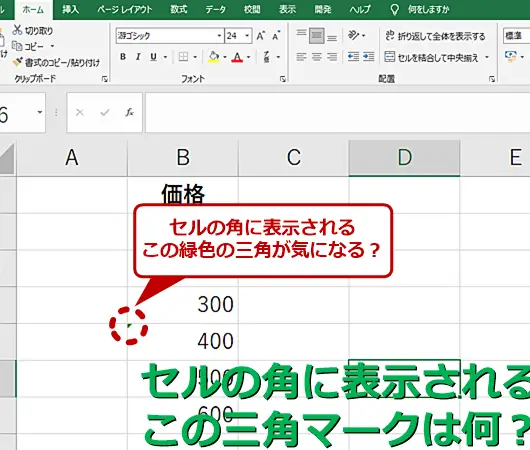The width and height of the screenshot is (530, 450).
Task: Switch to the ホーム (Home) tab
Action: coord(33,9)
